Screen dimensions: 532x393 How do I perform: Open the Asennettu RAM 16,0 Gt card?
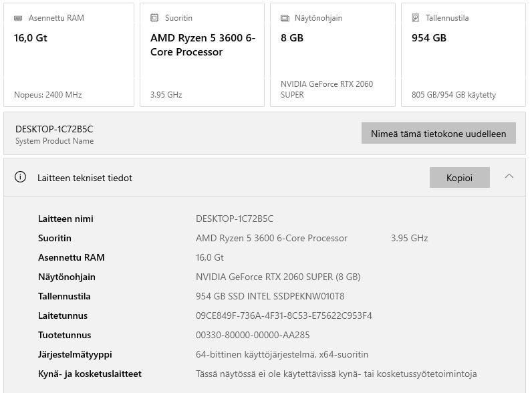[x=69, y=55]
